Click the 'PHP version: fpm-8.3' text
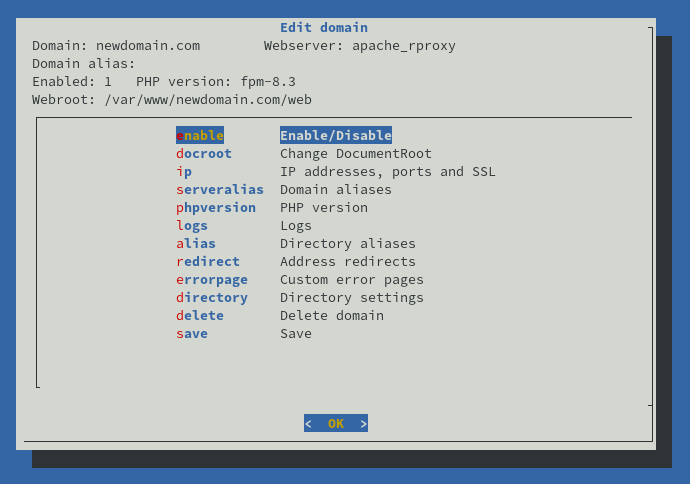The height and width of the screenshot is (484, 690). (216, 82)
